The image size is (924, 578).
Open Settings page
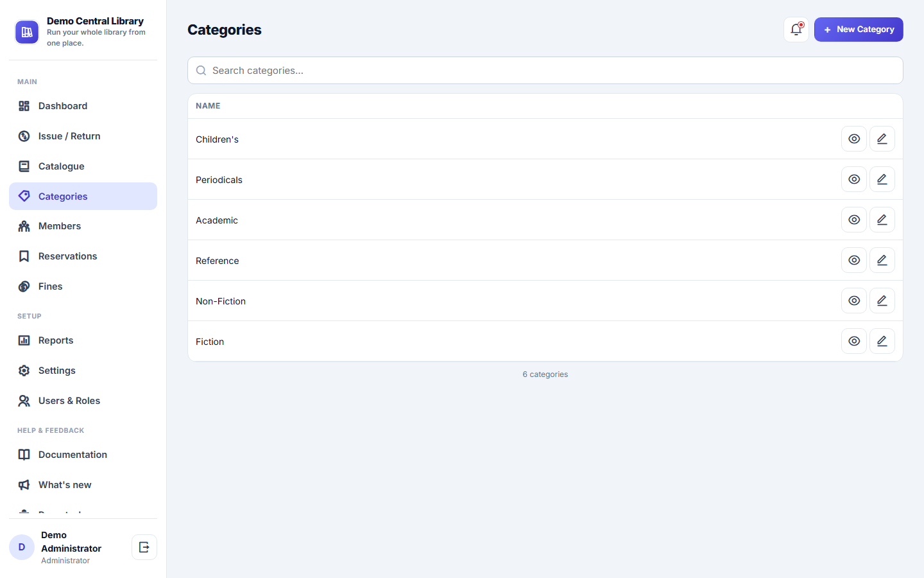(83, 371)
